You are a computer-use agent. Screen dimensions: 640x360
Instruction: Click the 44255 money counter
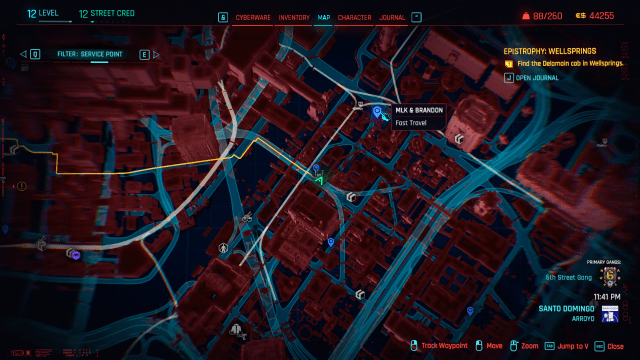[602, 16]
